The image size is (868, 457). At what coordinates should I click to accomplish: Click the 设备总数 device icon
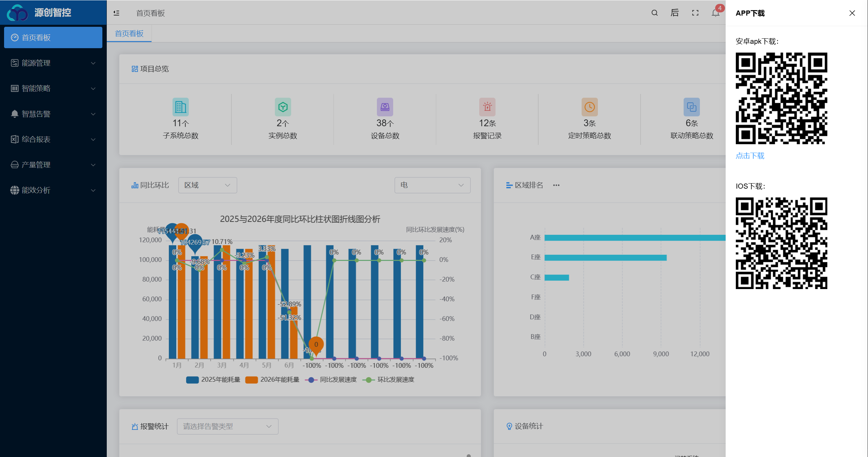pyautogui.click(x=385, y=107)
